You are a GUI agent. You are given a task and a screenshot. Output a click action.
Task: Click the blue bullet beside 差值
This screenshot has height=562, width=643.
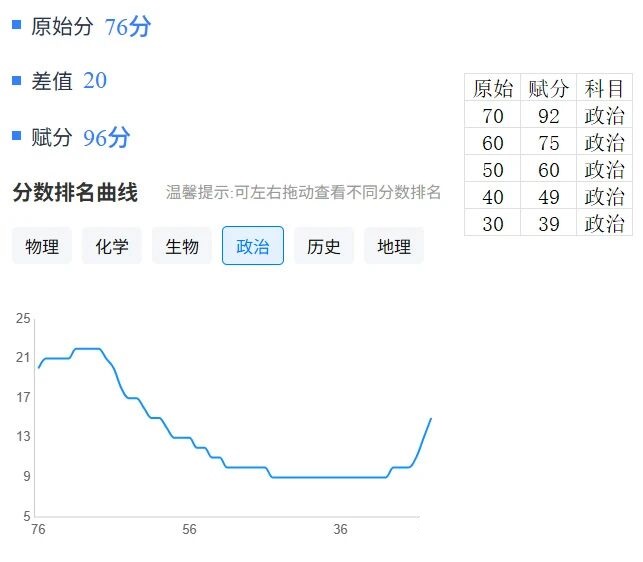point(16,80)
